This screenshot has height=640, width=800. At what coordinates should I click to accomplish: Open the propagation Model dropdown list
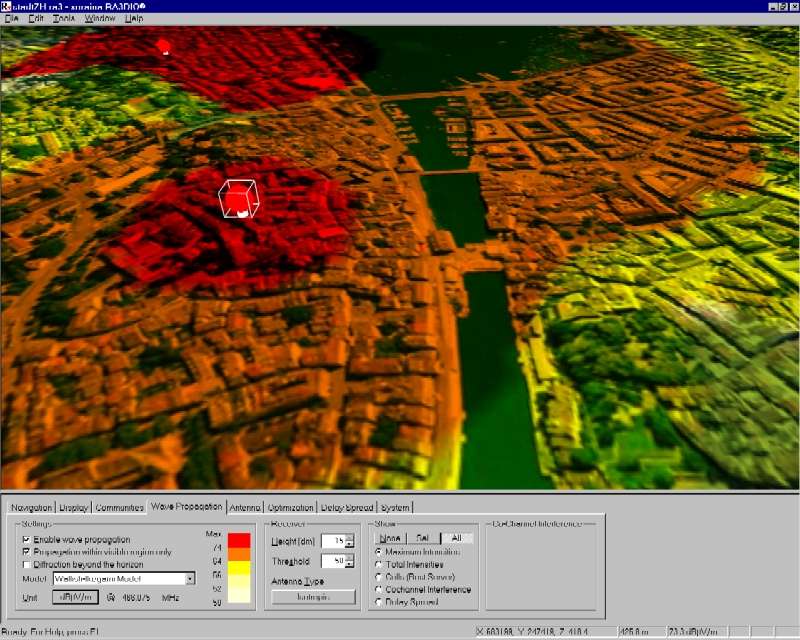[x=189, y=578]
